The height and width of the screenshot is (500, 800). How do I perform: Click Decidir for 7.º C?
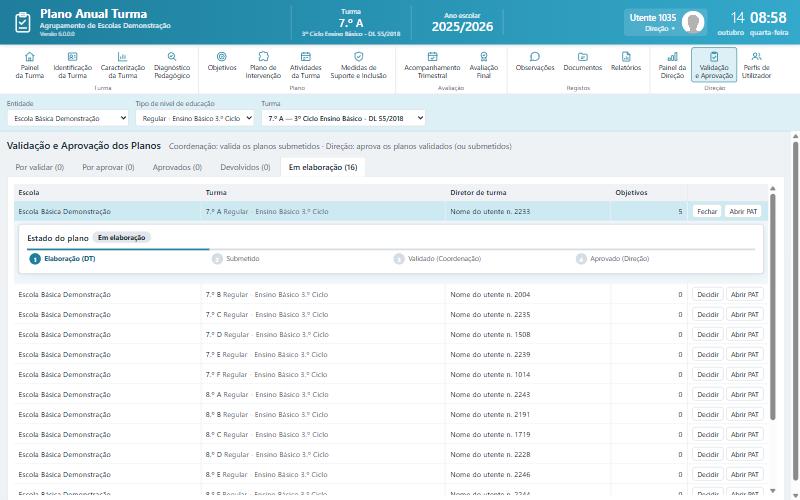coord(708,314)
